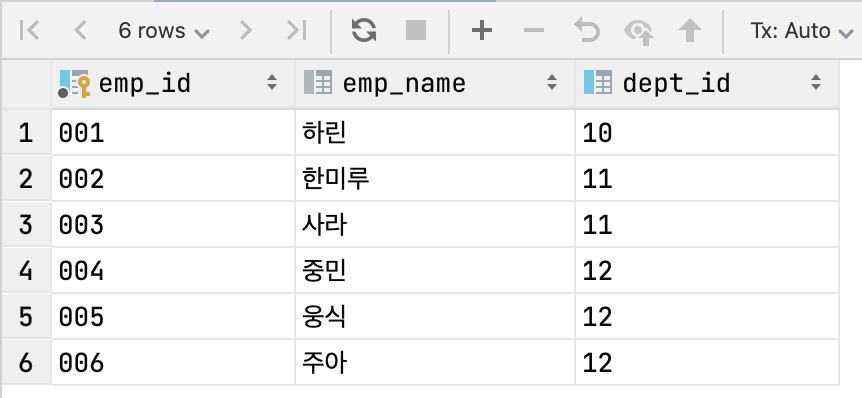Select the emp_name cell 웅식
The width and height of the screenshot is (862, 398).
(x=435, y=317)
